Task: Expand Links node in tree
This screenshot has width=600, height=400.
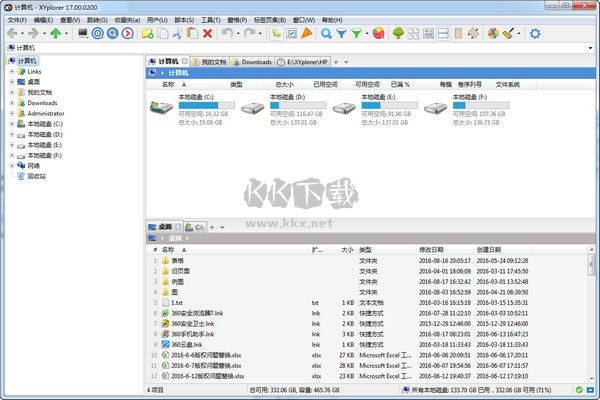Action: click(x=12, y=72)
